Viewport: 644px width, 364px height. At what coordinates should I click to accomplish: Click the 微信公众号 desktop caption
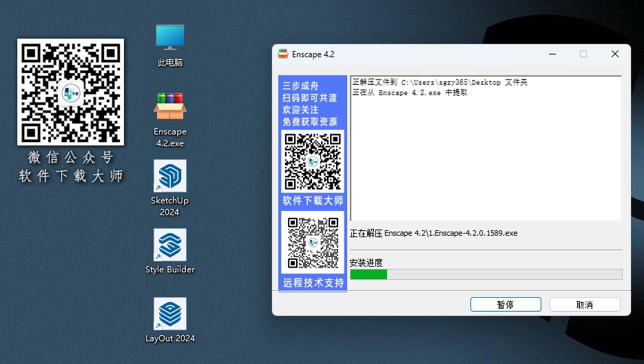tap(71, 157)
